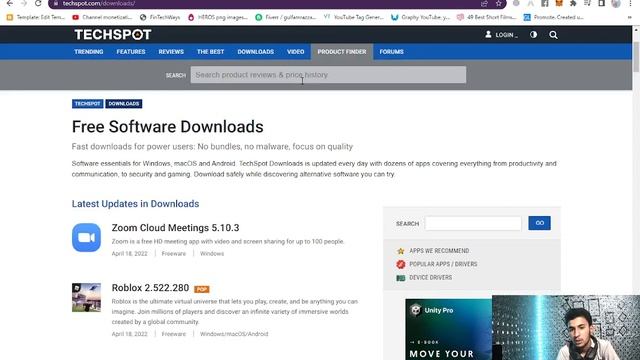Open Promote. Created u... bookmark
640x360 pixels.
[x=553, y=17]
